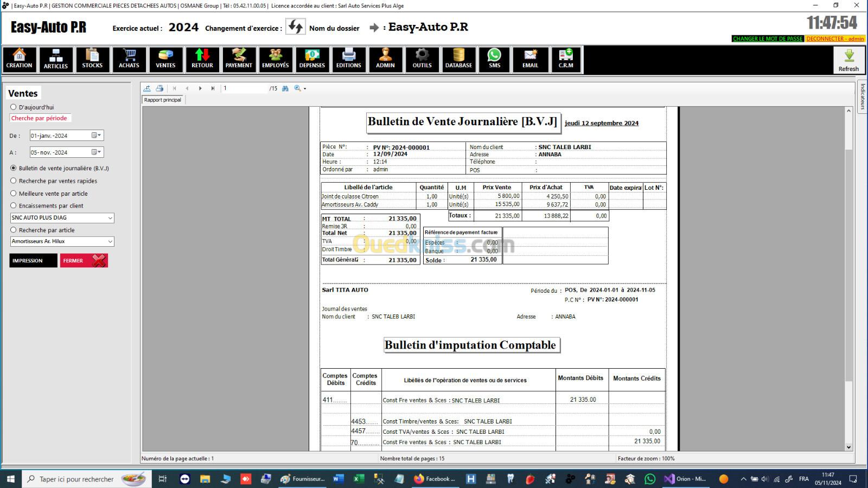
Task: Expand the SNC AUTO PLUS DIAG client dropdown
Action: [110, 218]
